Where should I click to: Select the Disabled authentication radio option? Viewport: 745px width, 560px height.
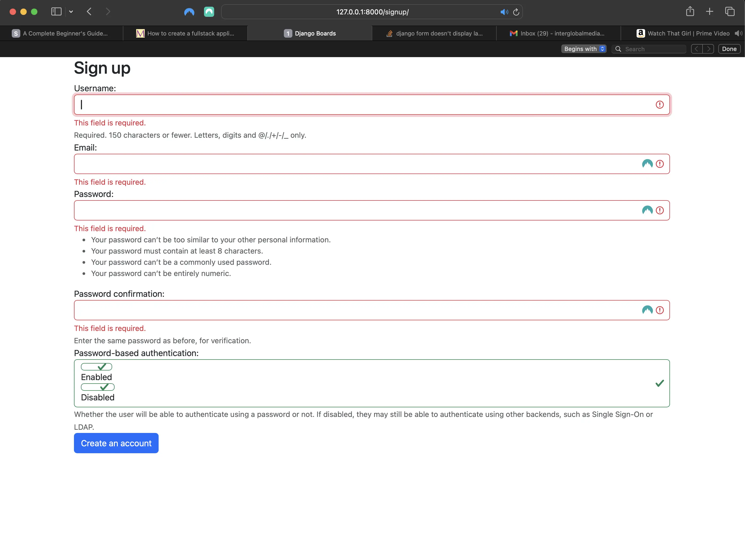tap(98, 387)
